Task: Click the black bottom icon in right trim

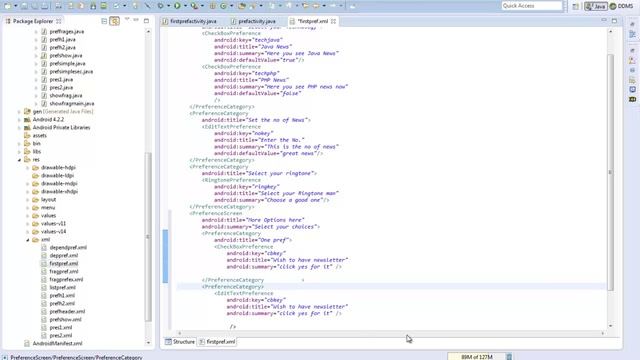Action: [x=632, y=99]
